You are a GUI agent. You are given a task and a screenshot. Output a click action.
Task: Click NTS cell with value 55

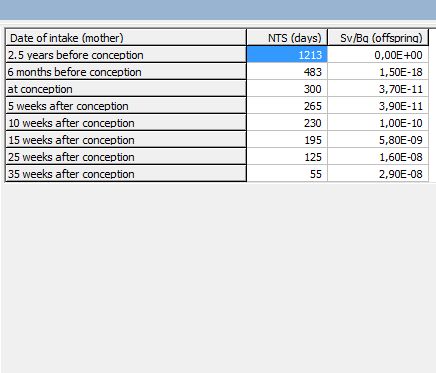pyautogui.click(x=287, y=173)
